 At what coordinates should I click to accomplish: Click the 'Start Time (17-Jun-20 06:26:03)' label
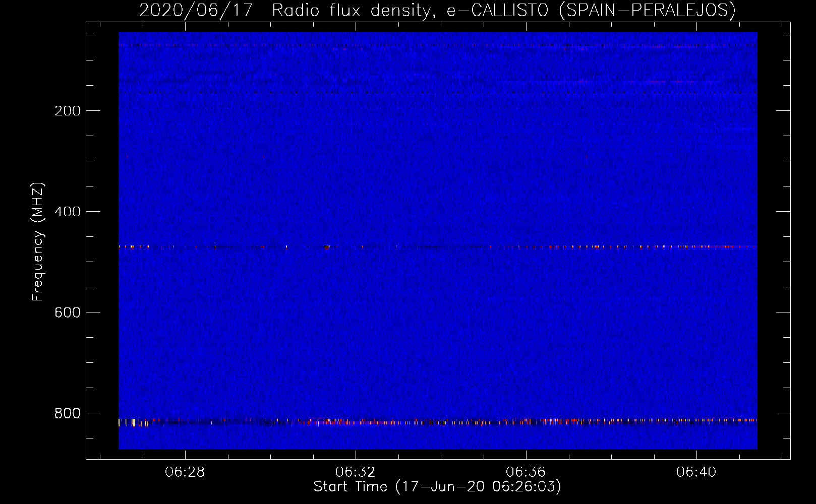pyautogui.click(x=437, y=487)
